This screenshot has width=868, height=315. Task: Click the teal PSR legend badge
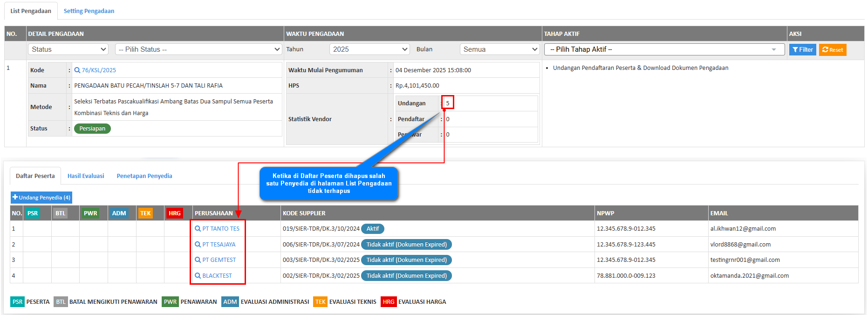coord(17,302)
